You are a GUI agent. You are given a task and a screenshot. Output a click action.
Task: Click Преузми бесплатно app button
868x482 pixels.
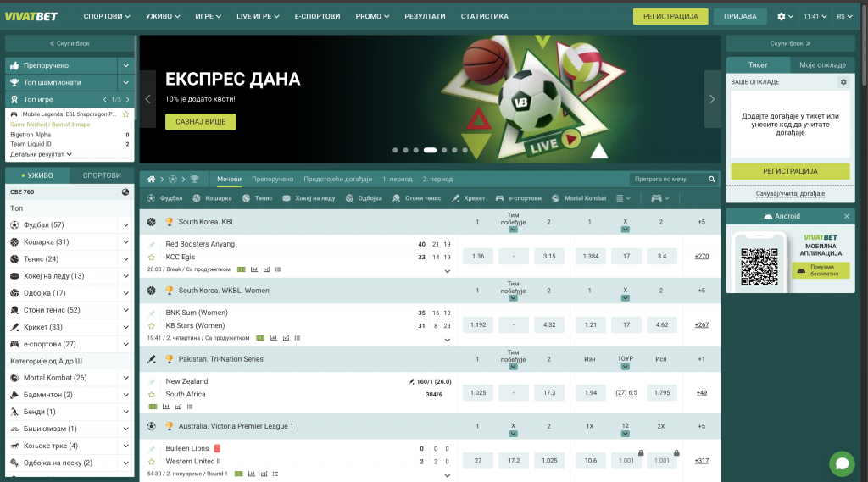click(821, 270)
